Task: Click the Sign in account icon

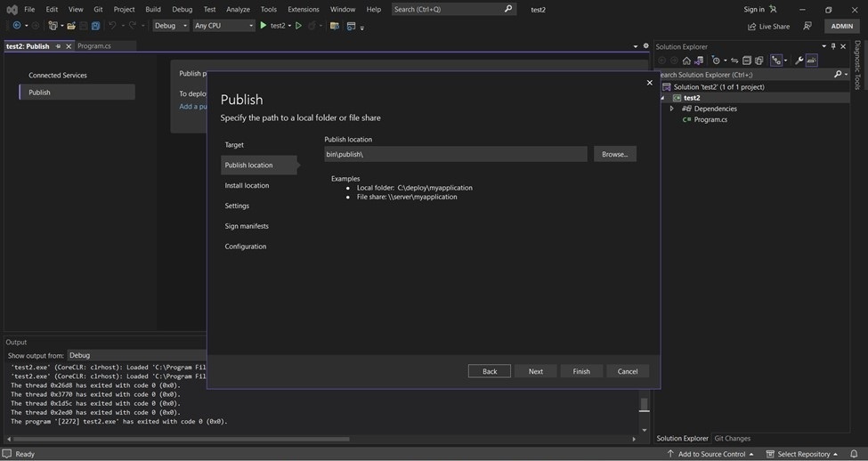Action: click(x=773, y=10)
